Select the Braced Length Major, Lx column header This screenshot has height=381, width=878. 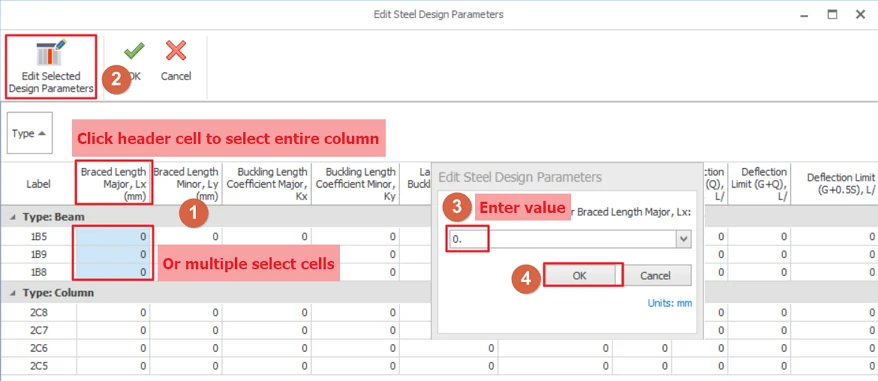click(x=114, y=184)
